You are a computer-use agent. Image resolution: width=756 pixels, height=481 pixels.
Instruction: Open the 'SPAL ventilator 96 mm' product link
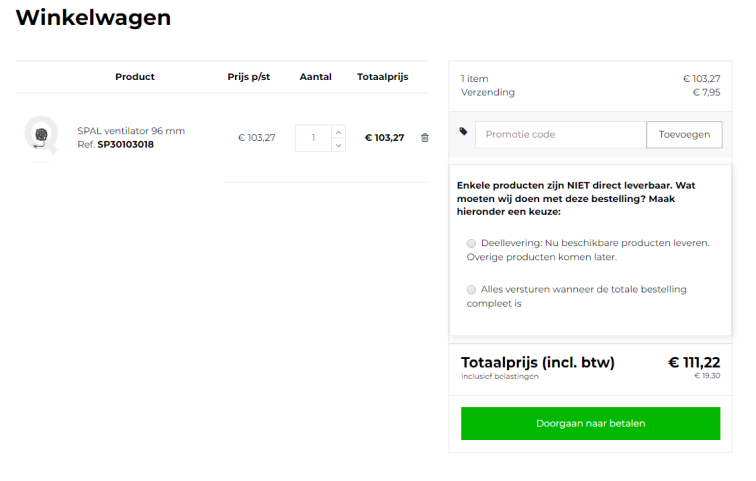click(x=131, y=131)
